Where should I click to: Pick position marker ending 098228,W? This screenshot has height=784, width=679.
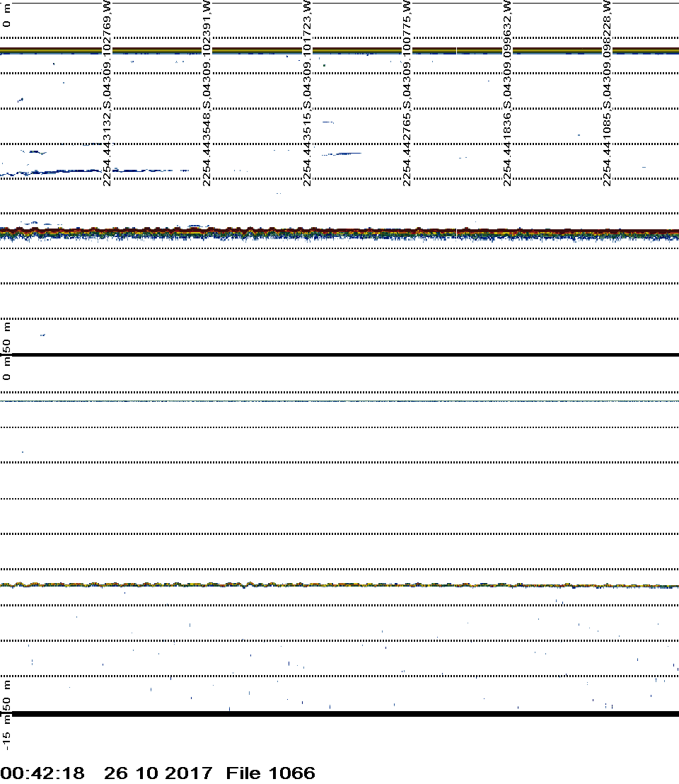tap(607, 93)
